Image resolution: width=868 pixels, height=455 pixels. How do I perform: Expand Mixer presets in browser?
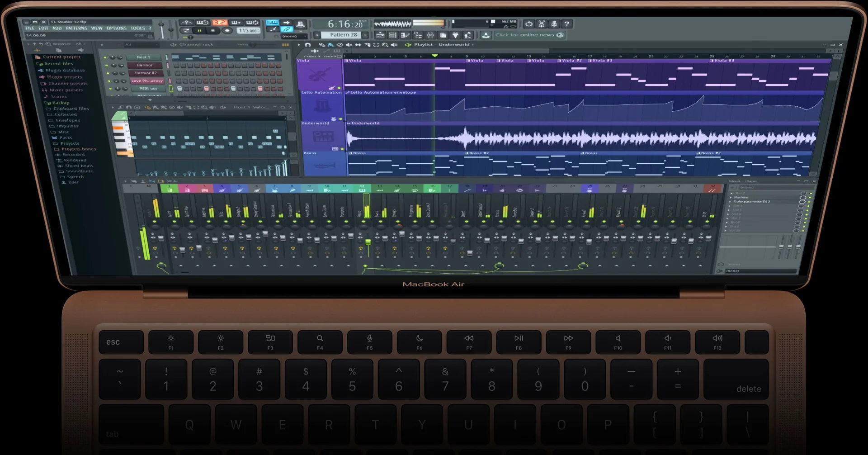pos(63,90)
